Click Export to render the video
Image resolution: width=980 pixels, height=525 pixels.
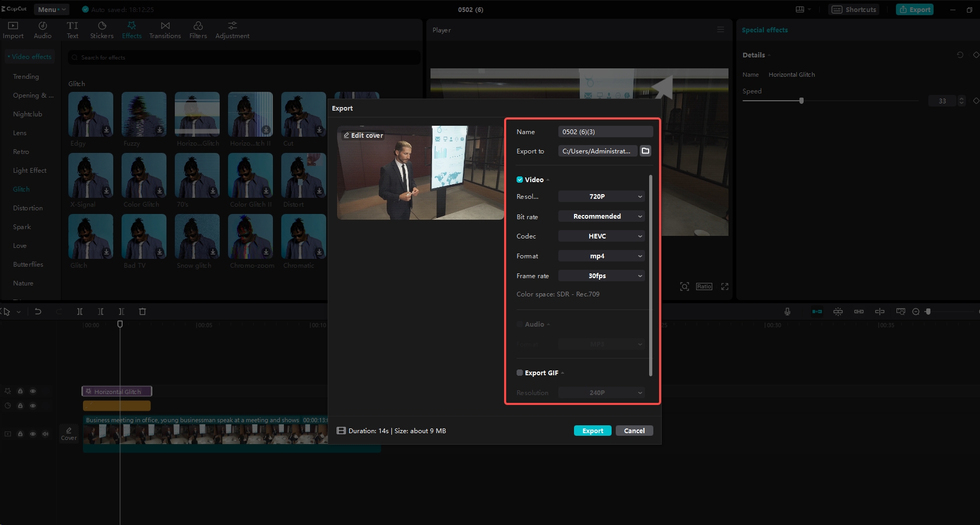tap(592, 430)
